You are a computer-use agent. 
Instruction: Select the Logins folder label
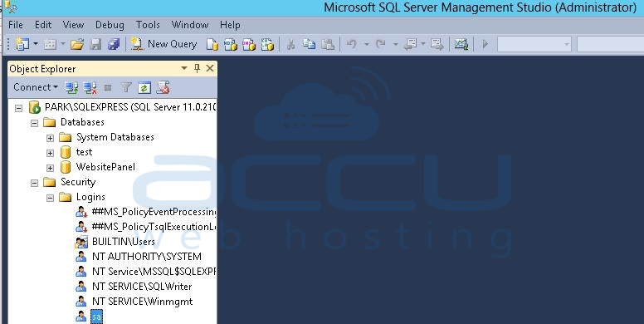90,197
